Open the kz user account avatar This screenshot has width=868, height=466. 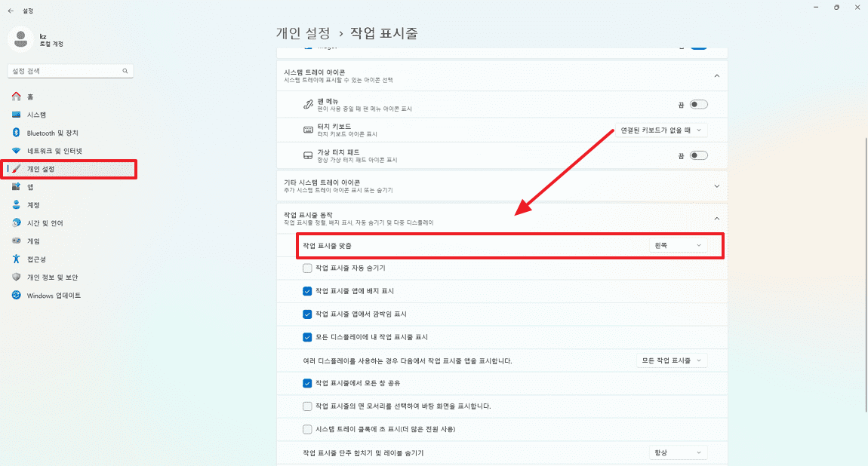tap(21, 39)
